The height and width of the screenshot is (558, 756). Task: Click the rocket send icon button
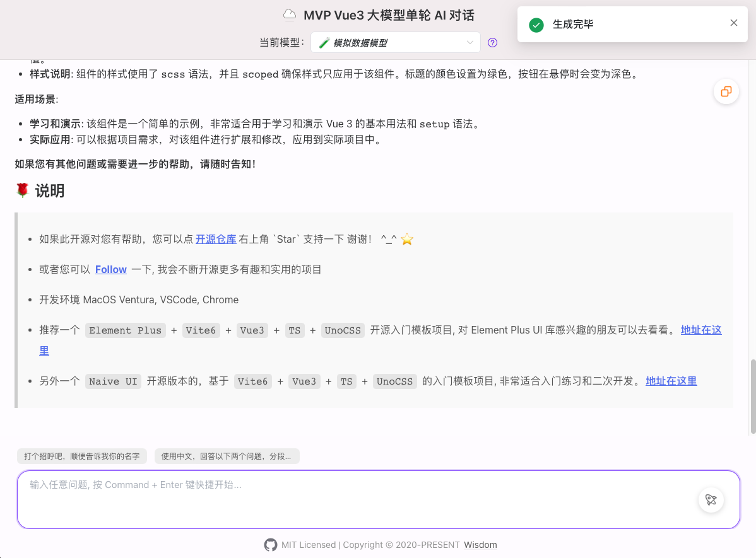[x=711, y=500]
